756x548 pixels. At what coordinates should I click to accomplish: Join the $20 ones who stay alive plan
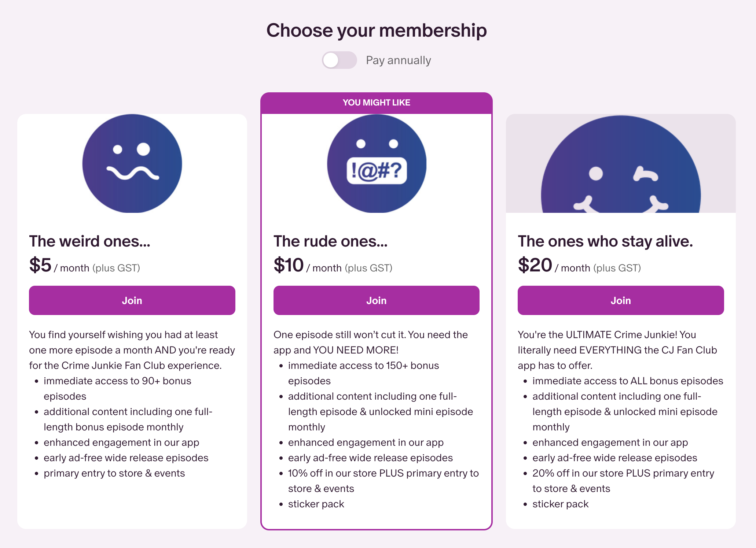pos(620,300)
